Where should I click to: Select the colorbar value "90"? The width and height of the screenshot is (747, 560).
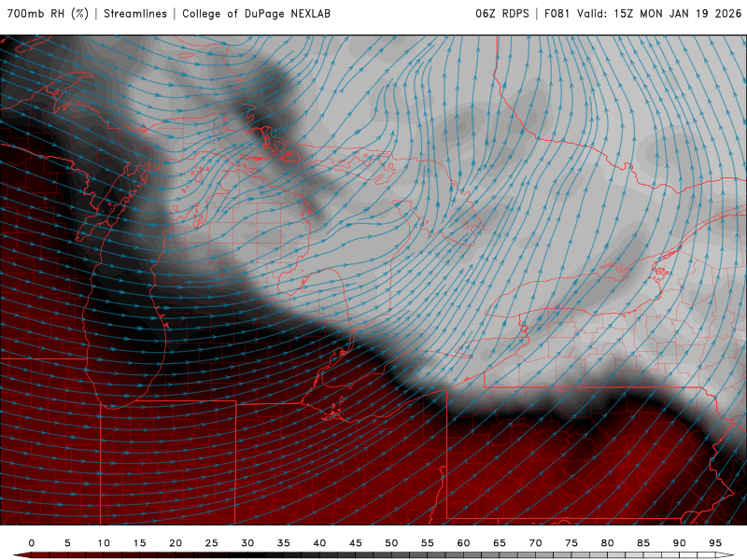point(680,543)
